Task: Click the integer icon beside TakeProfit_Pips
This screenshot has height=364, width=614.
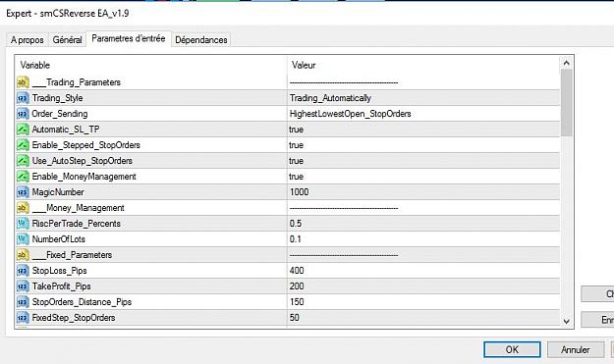Action: (x=23, y=286)
